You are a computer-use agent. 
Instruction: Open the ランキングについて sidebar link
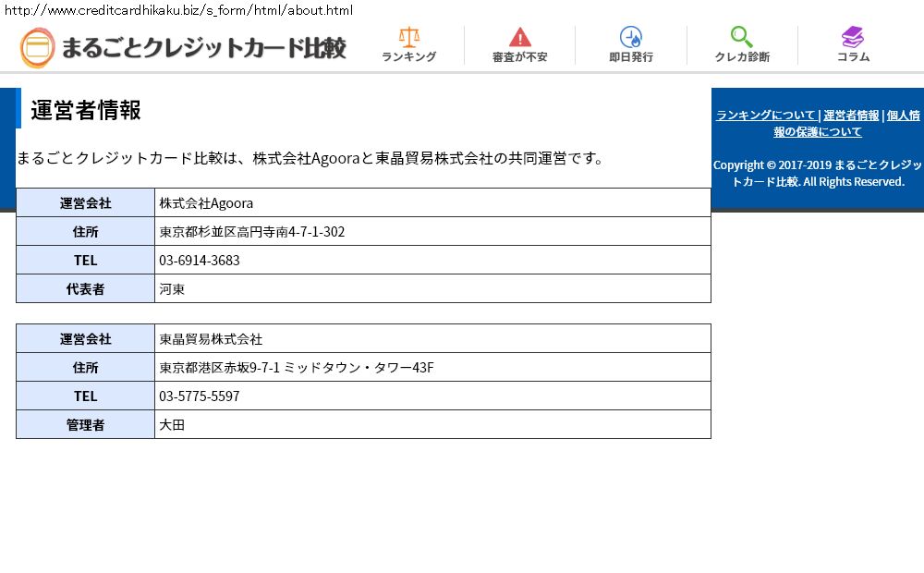pos(766,116)
